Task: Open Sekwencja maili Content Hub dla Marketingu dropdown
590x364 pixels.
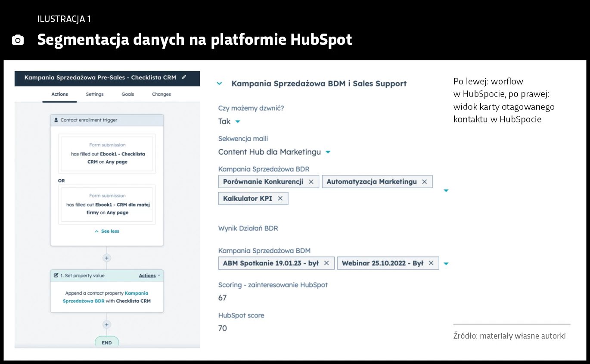Action: (274, 152)
